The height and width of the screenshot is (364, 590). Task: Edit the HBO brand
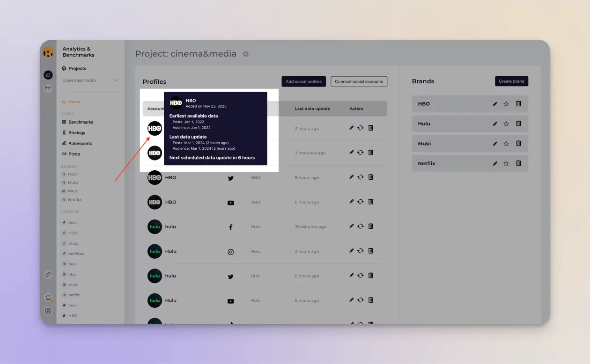(x=495, y=104)
